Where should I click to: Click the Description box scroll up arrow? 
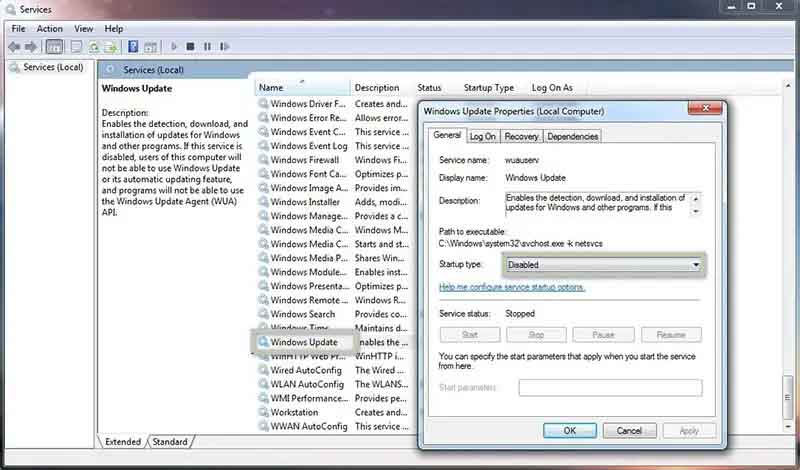[696, 199]
